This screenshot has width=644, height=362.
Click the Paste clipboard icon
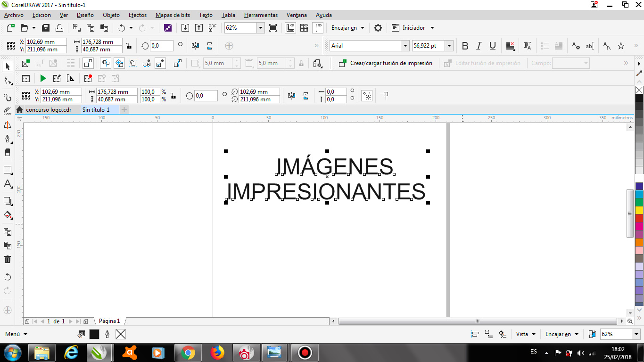click(x=104, y=28)
